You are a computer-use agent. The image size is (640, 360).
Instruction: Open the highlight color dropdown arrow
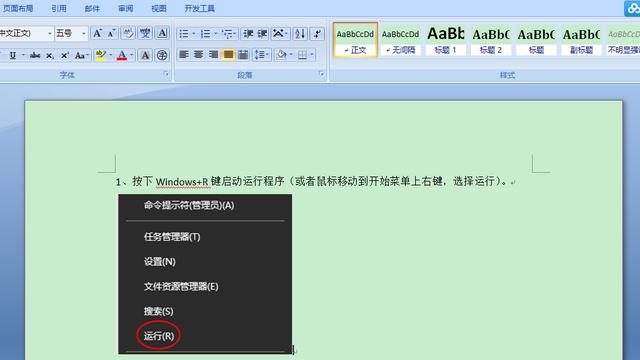(111, 55)
